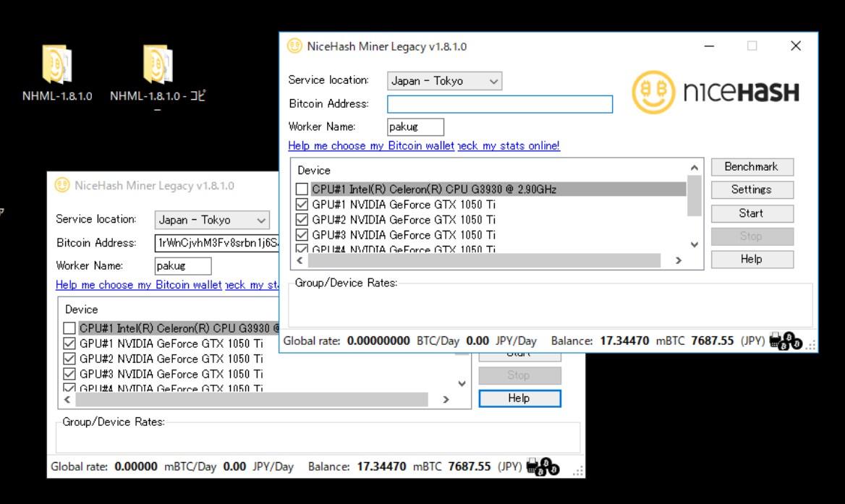Image resolution: width=845 pixels, height=504 pixels.
Task: Click the horizontal scroll-left arrow in the front window's device list
Action: [300, 260]
